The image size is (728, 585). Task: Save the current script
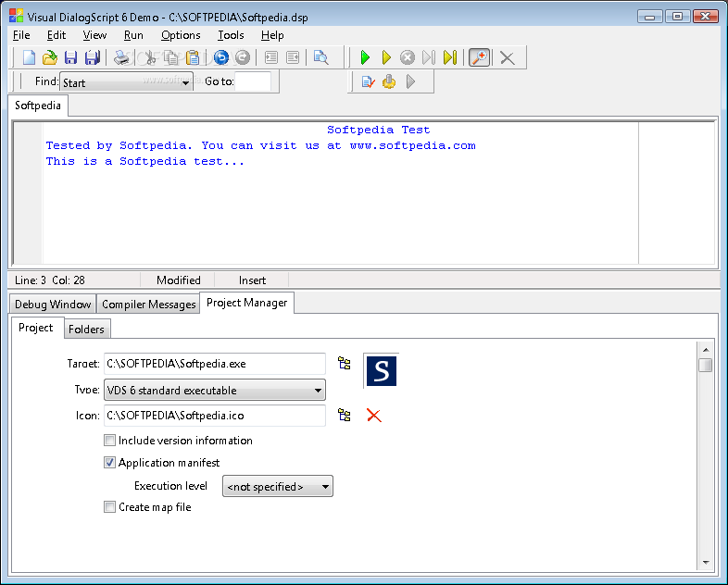70,57
